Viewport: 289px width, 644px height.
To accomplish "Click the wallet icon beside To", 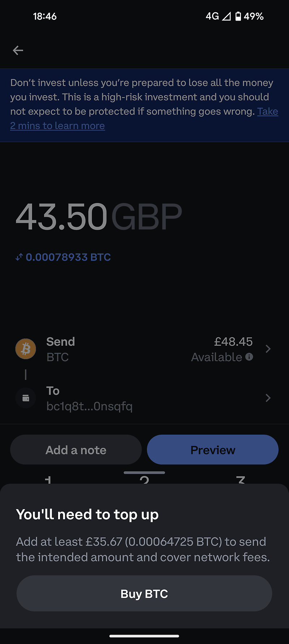I will 26,398.
